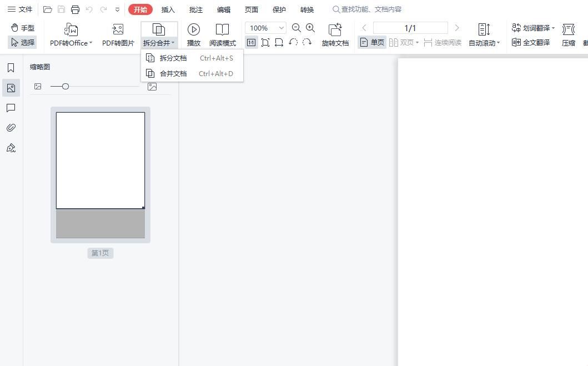Start 播放 slideshow
Screen dimensions: 588x366
pos(193,34)
